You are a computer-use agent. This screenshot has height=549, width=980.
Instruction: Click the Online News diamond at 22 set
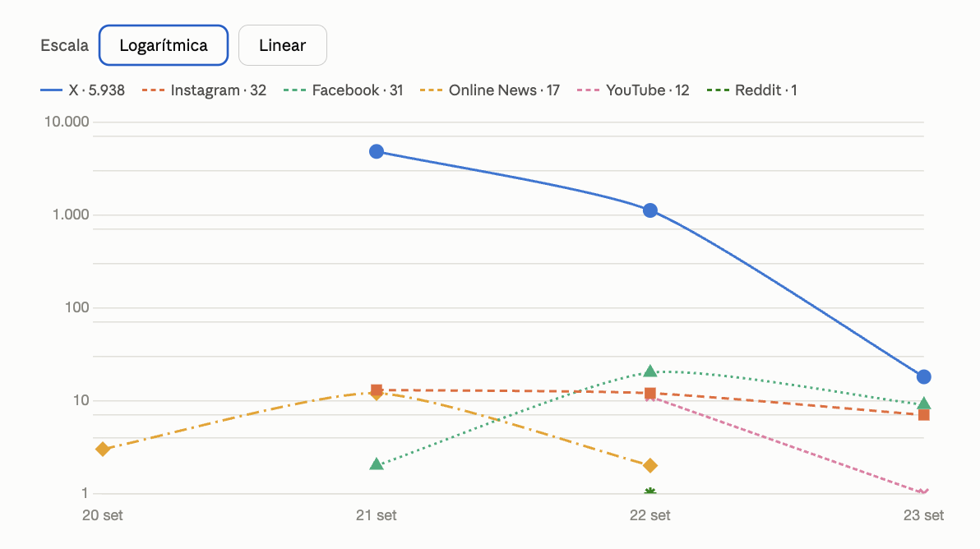(650, 465)
